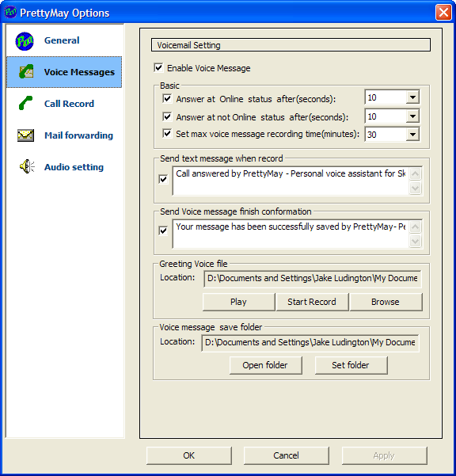Click the green Call Record handset icon

coord(25,103)
